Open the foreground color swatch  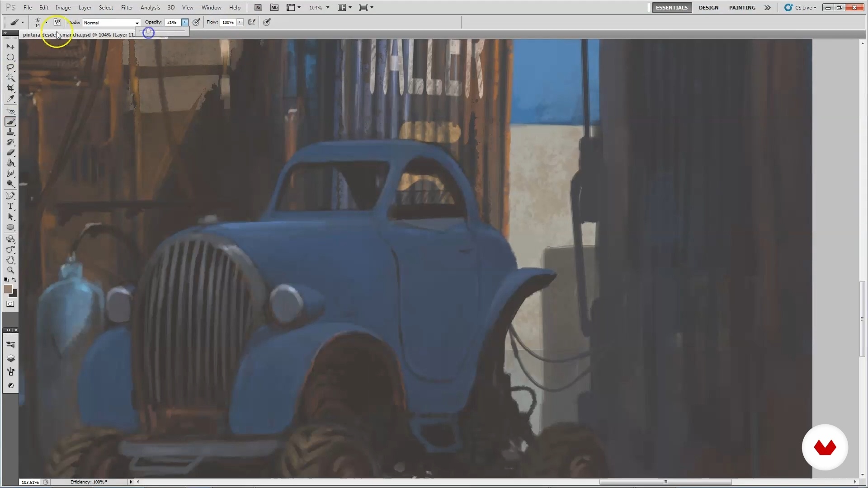pyautogui.click(x=8, y=289)
